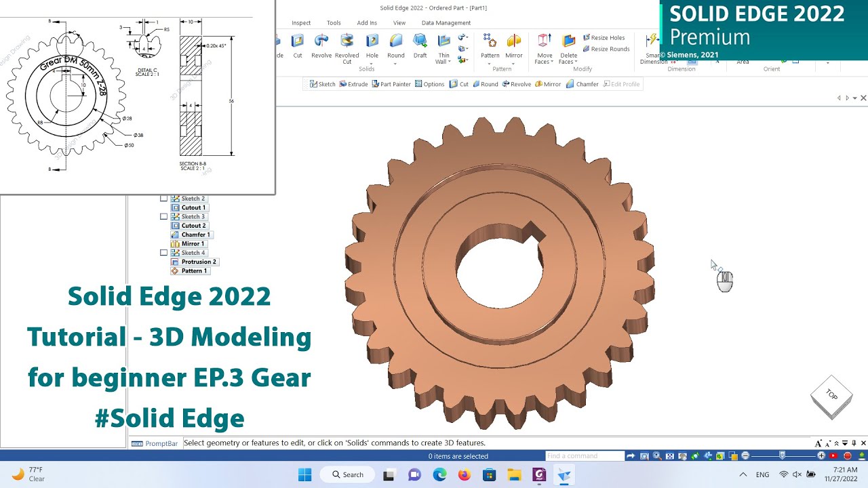Viewport: 868px width, 488px height.
Task: Click the record button in status bar
Action: click(847, 456)
